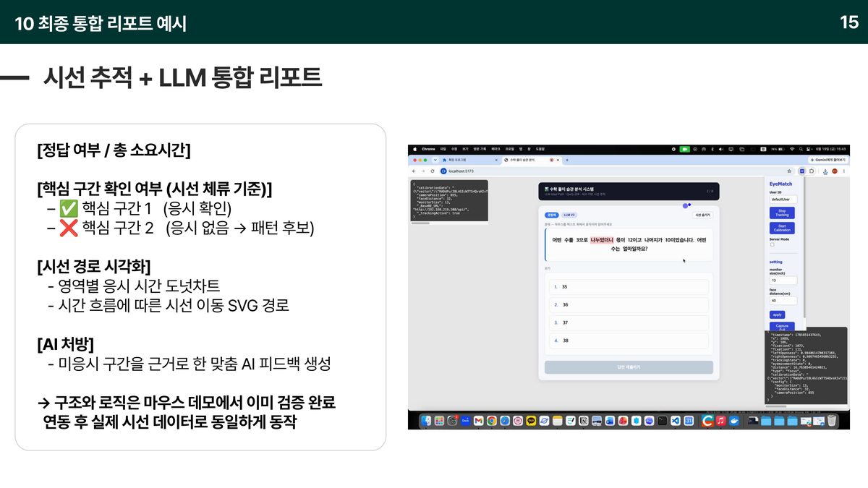Click the Start Calibration button
The image size is (868, 488).
(782, 228)
